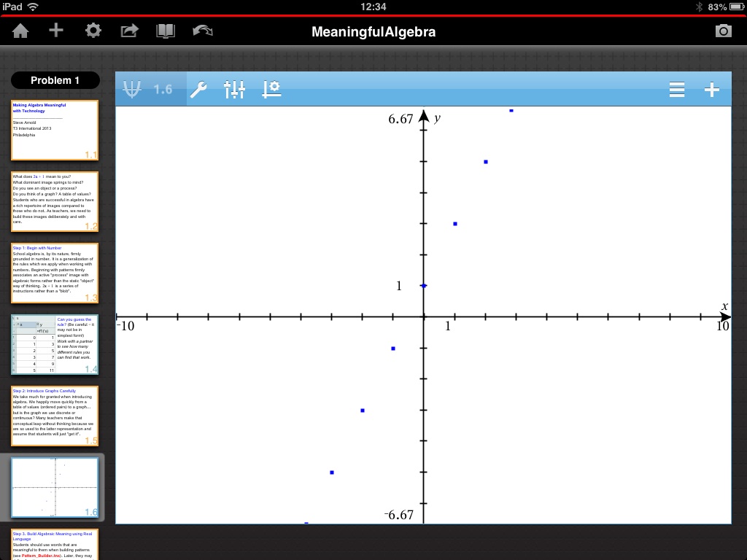Open the sliders adjustment settings icon
This screenshot has height=560, width=747.
[x=235, y=90]
